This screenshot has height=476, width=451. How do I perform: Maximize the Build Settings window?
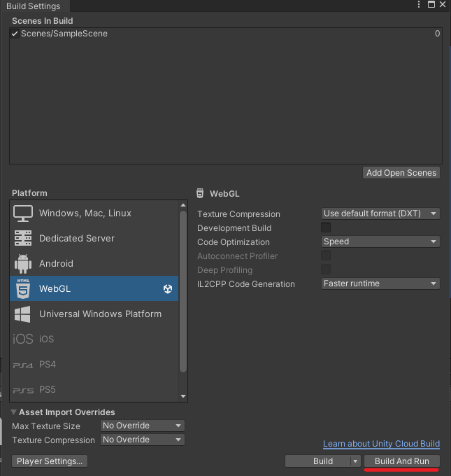pyautogui.click(x=431, y=4)
